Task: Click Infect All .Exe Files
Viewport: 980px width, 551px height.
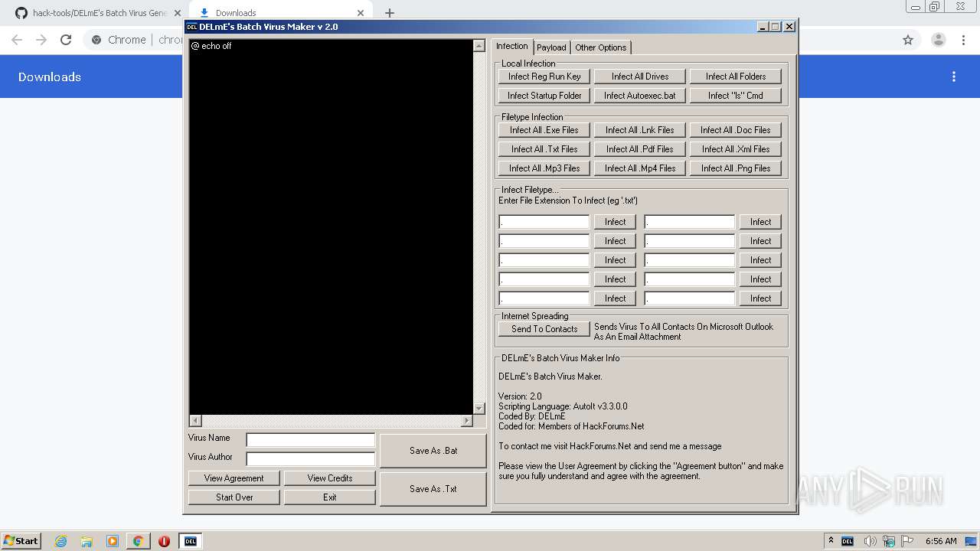Action: [x=544, y=130]
